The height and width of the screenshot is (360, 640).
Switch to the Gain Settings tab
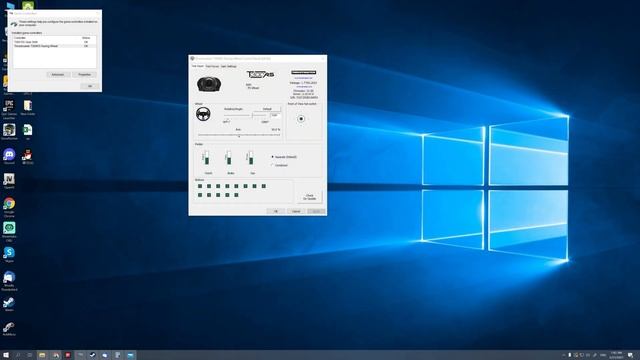tap(229, 66)
